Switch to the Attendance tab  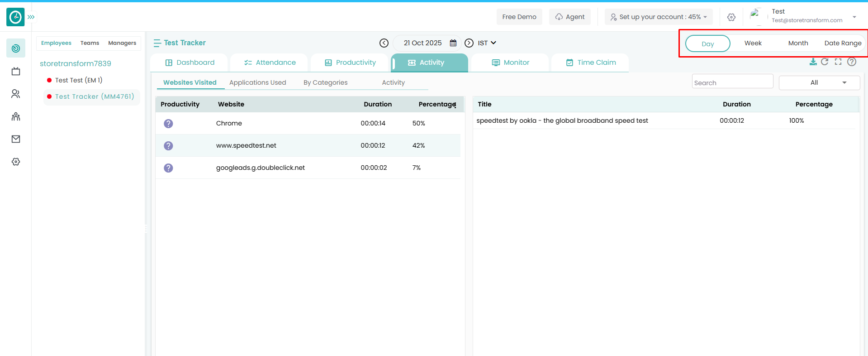(270, 63)
